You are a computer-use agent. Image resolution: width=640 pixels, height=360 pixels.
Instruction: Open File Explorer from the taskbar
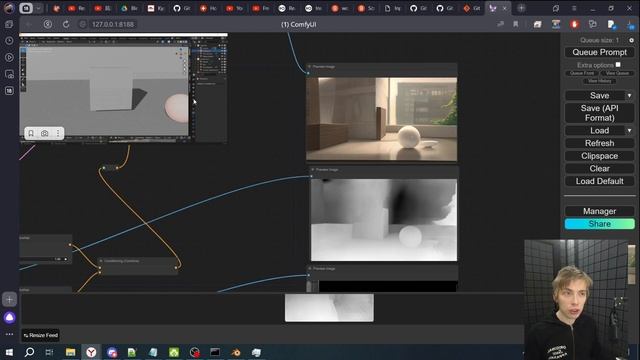[x=70, y=352]
